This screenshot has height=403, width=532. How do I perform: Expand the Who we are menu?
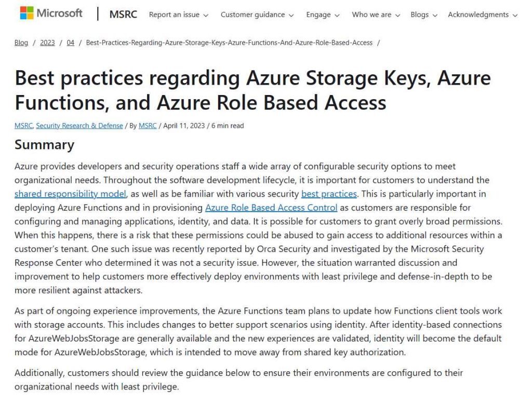click(x=376, y=15)
